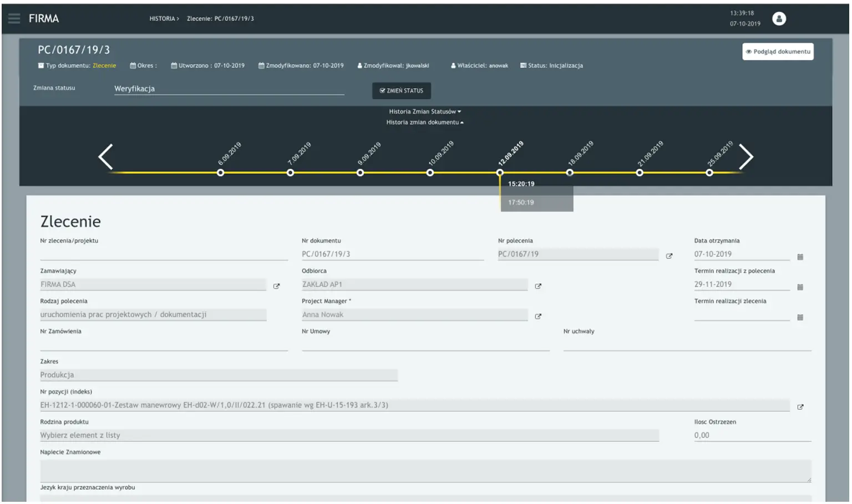Select timeline marker 12.09.2019
Image resolution: width=852 pixels, height=504 pixels.
(500, 172)
